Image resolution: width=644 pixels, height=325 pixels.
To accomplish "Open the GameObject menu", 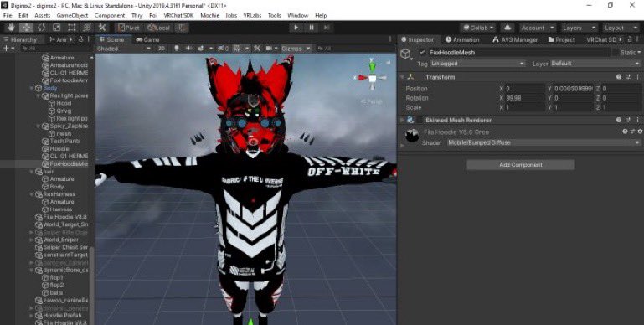I will pyautogui.click(x=72, y=16).
